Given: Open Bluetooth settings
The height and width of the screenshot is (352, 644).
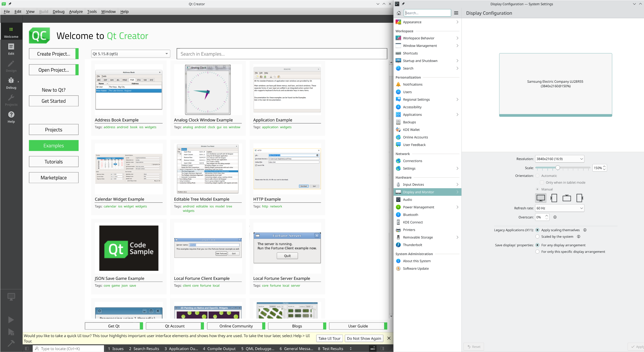Looking at the screenshot, I should coord(427,214).
